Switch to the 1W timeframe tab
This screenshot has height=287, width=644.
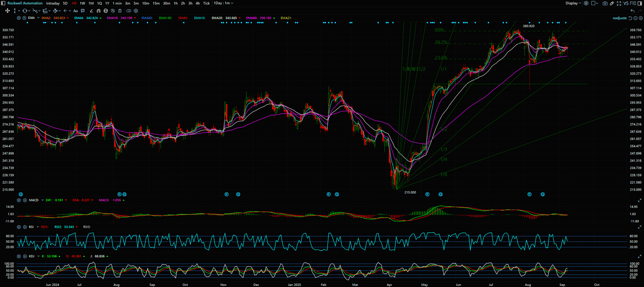pos(82,3)
